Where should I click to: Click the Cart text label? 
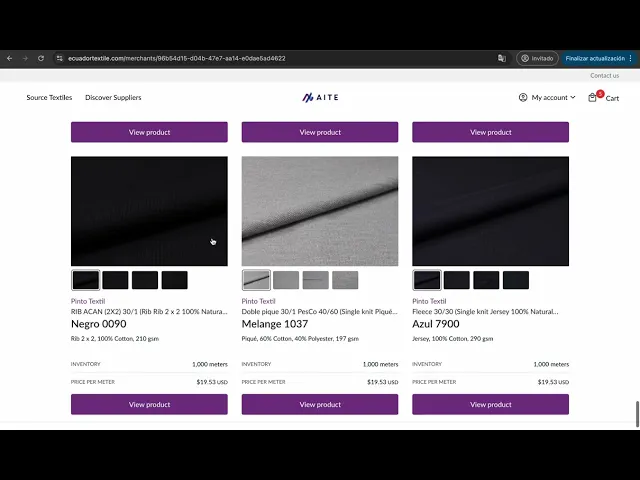612,98
